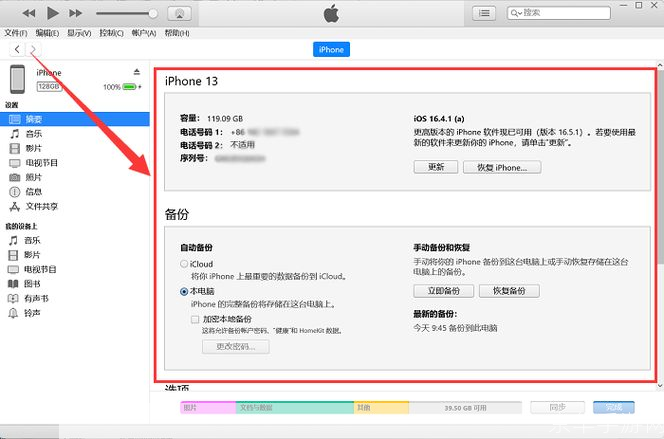This screenshot has width=664, height=439.
Task: Open the 帐户(A) menu
Action: pos(144,33)
